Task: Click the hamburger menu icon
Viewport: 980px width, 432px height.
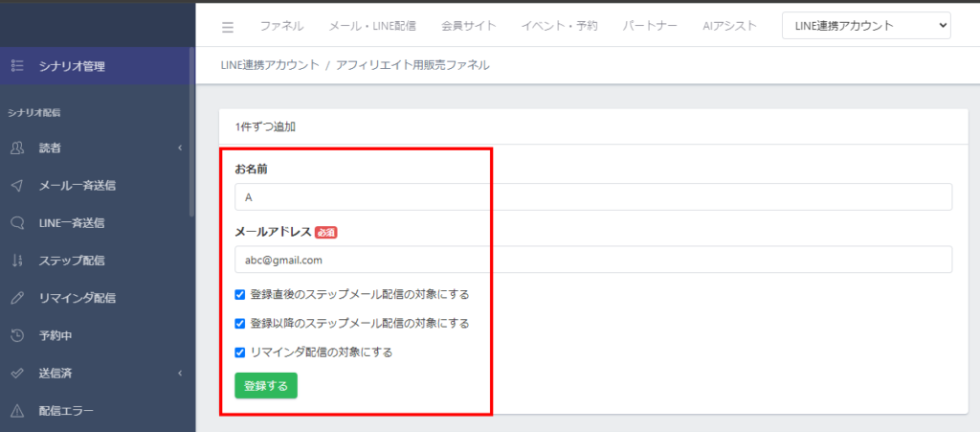Action: pyautogui.click(x=228, y=27)
